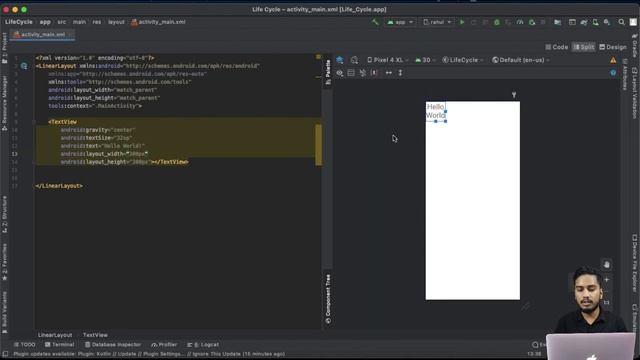Viewport: 640px width, 360px height.
Task: Click the red default margins icon in design toolbar
Action: [x=374, y=73]
